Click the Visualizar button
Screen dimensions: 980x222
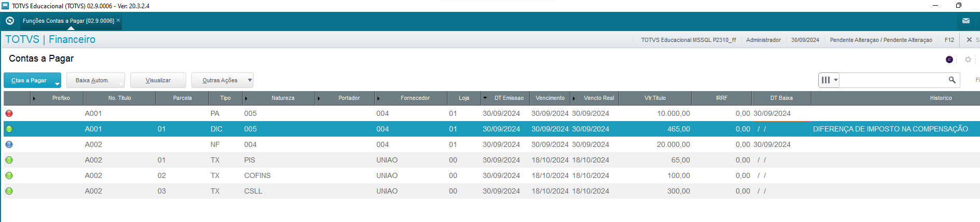[158, 80]
